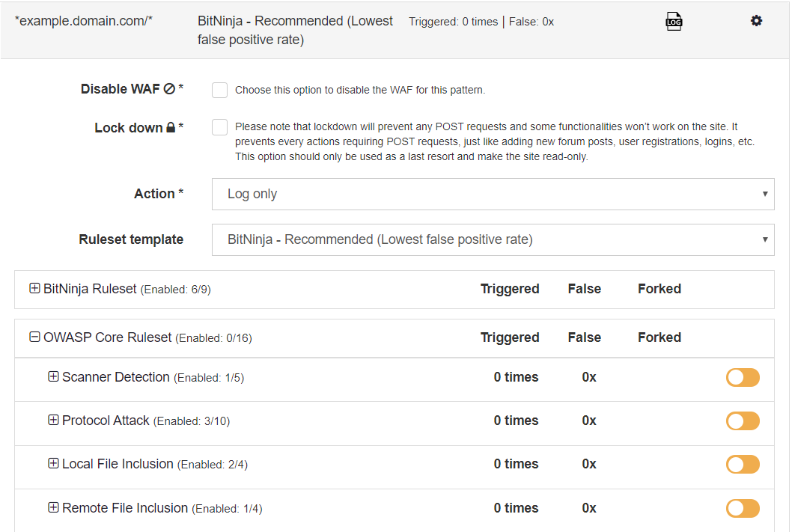Click '(Enabled: 0/16)' text on OWASP Ruleset
The height and width of the screenshot is (532, 792).
click(213, 338)
